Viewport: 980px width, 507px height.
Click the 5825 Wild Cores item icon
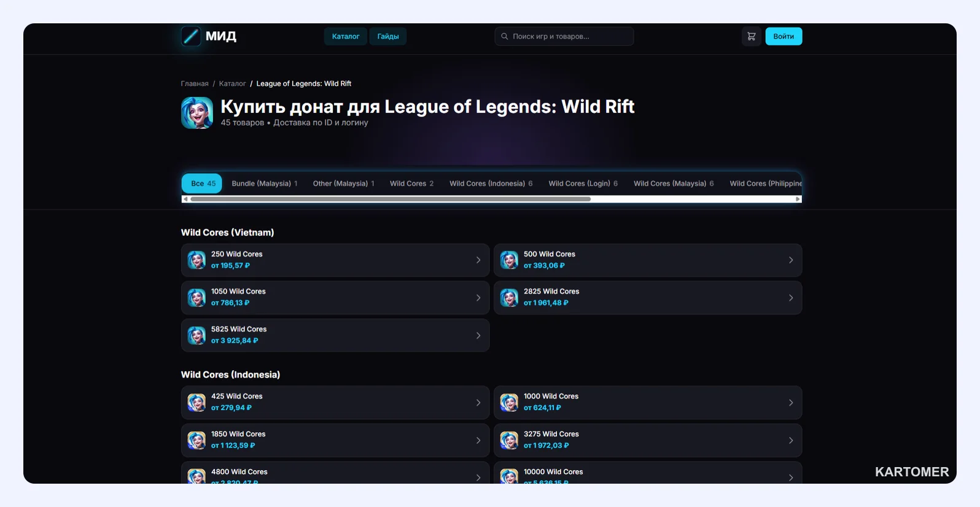196,336
